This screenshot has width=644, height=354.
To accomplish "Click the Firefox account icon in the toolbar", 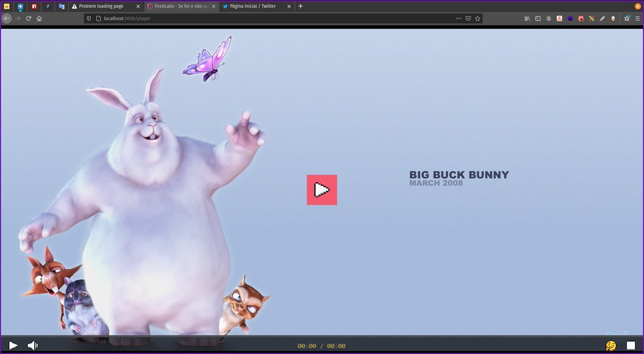I will [x=548, y=18].
